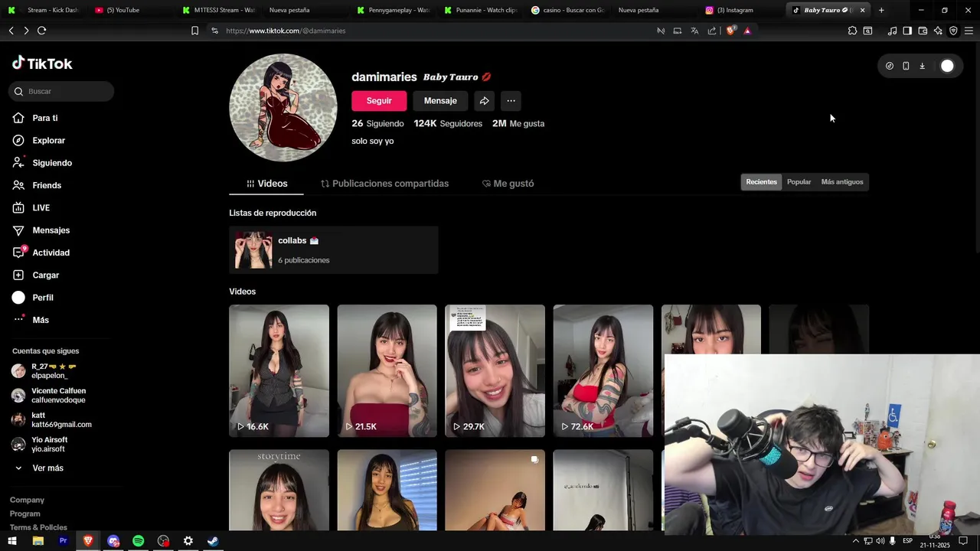Open the collabs playlist
Image resolution: width=980 pixels, height=551 pixels.
tap(334, 249)
